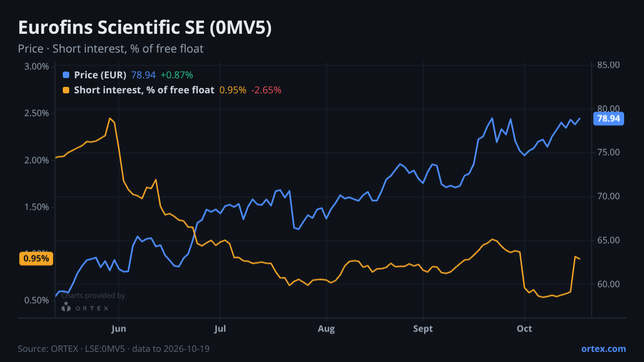
Task: Click the ORTEX logo icon
Action: [66, 307]
